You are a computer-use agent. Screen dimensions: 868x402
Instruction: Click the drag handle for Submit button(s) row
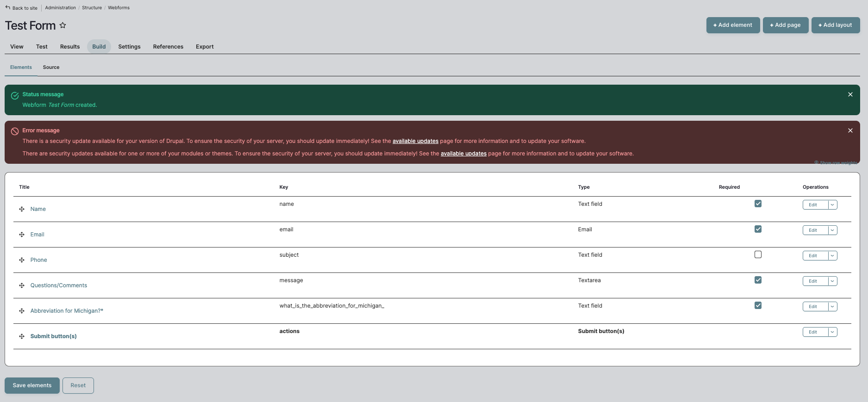pos(22,336)
